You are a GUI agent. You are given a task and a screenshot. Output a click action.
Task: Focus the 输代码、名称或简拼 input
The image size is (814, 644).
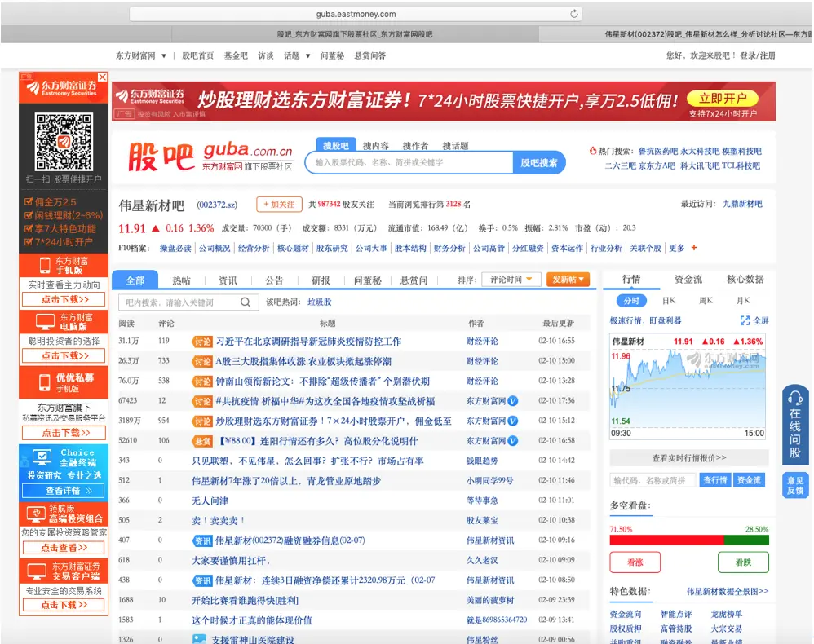[x=653, y=480]
